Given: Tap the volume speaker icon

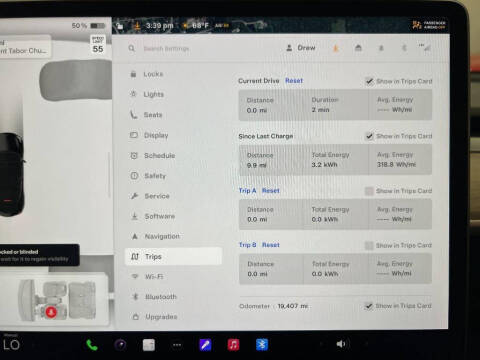Looking at the screenshot, I should [x=341, y=344].
